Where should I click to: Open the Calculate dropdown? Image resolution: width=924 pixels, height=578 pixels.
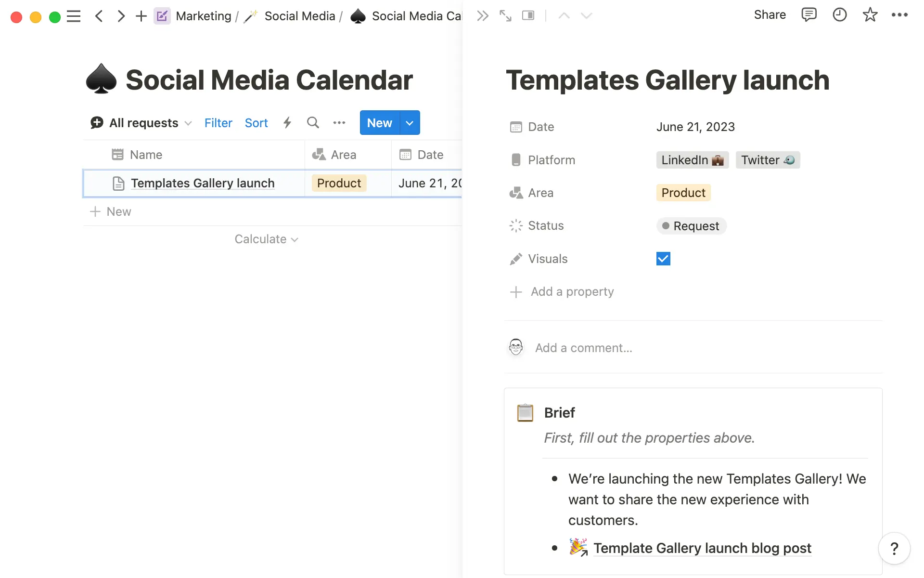[266, 239]
